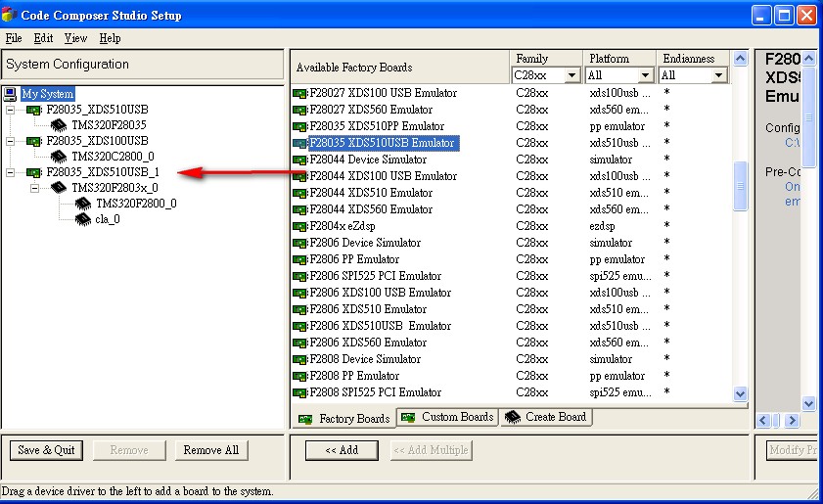Click board icon of F28044 XDS510 Emulator
Viewport: 823px width, 504px height.
coord(299,193)
